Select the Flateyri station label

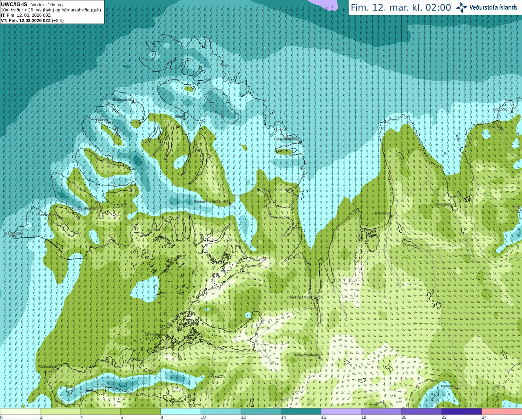click(x=102, y=120)
